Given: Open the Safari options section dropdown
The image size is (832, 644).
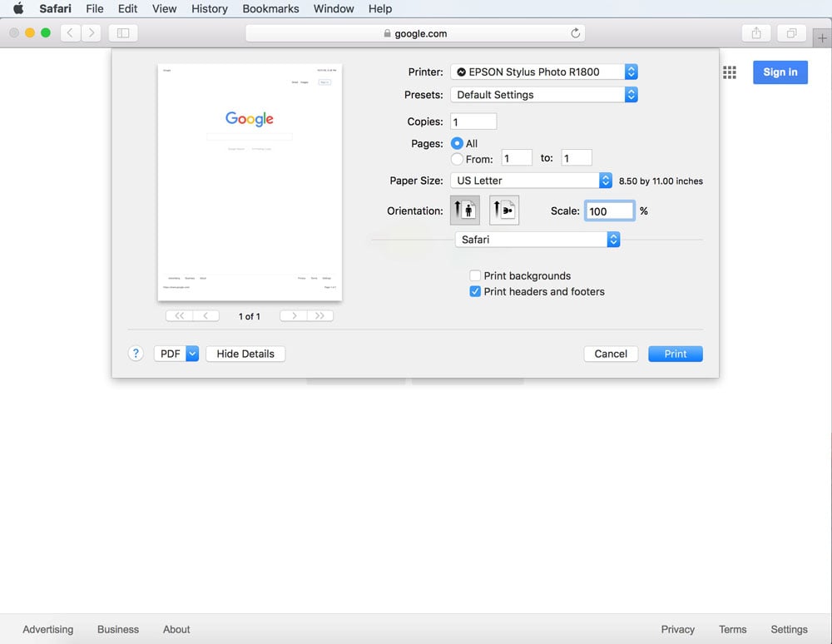Looking at the screenshot, I should click(x=537, y=240).
